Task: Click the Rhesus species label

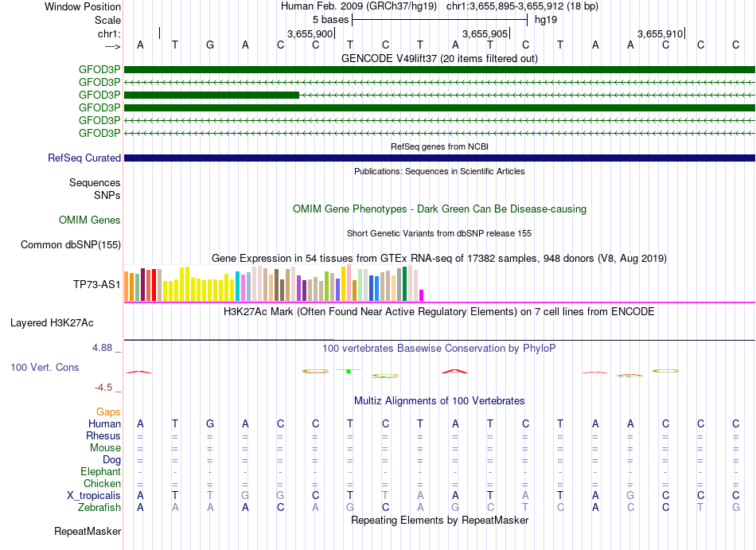Action: pyautogui.click(x=103, y=435)
